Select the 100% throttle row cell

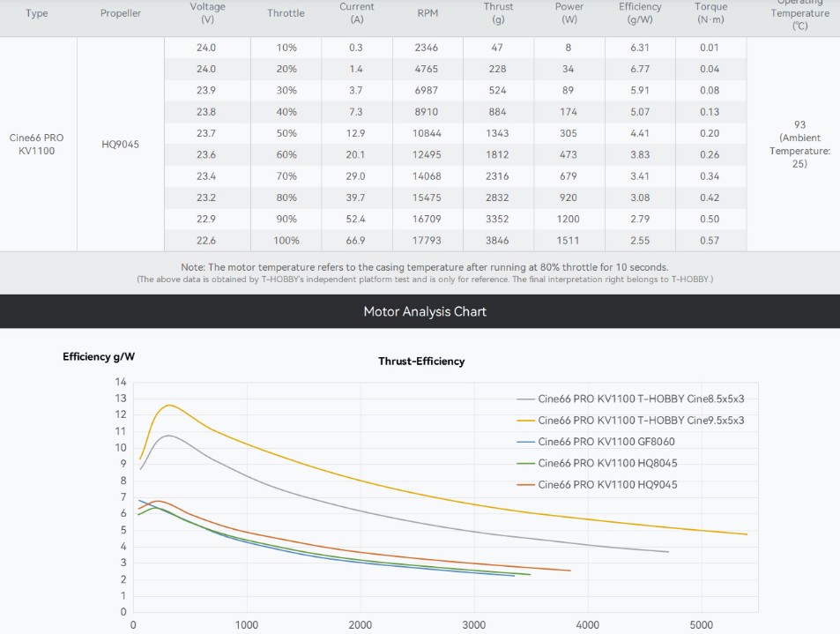click(x=286, y=240)
